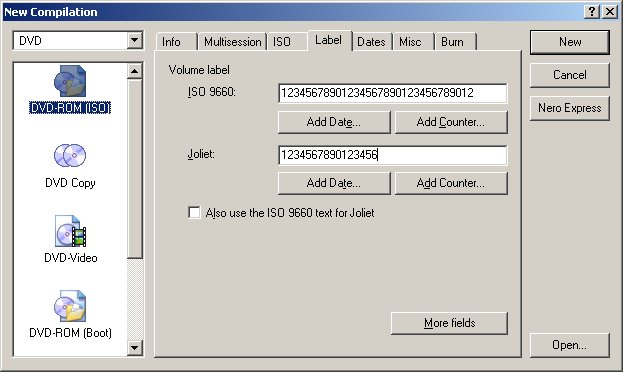Viewport: 623px width, 372px height.
Task: Click the New button
Action: coord(570,42)
